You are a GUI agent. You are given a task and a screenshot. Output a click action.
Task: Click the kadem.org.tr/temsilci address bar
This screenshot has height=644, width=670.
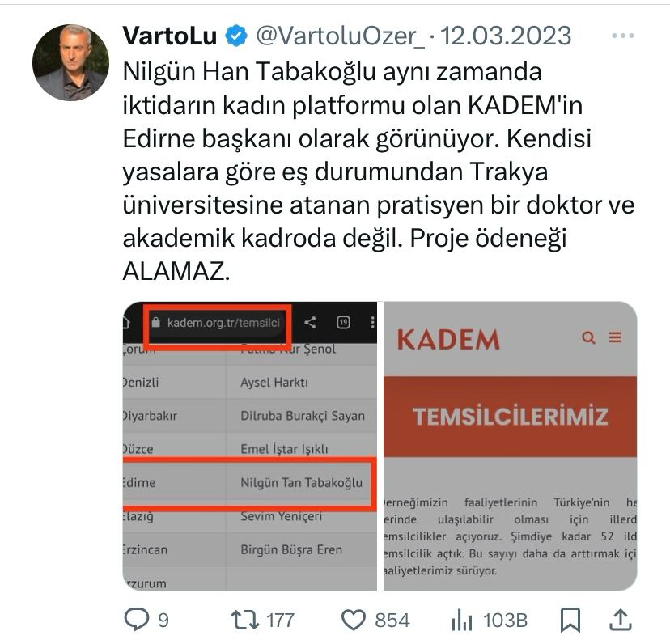tap(217, 323)
